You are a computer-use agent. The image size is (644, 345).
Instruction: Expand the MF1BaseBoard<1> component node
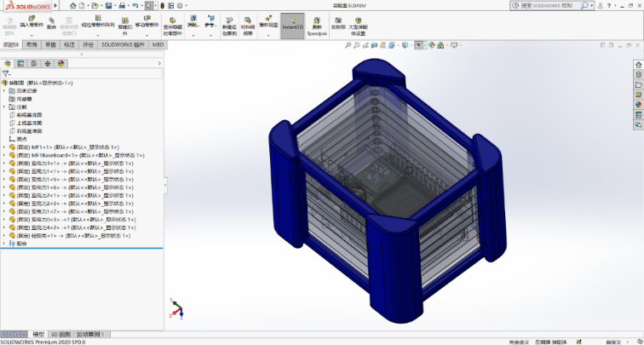click(4, 155)
